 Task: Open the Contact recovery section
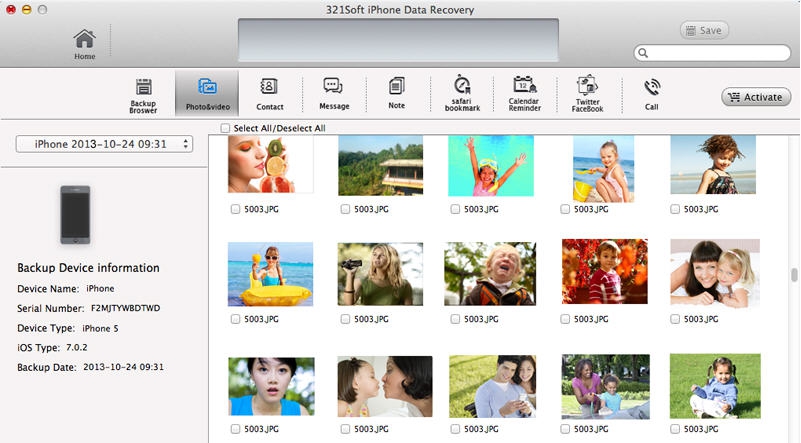pyautogui.click(x=270, y=94)
